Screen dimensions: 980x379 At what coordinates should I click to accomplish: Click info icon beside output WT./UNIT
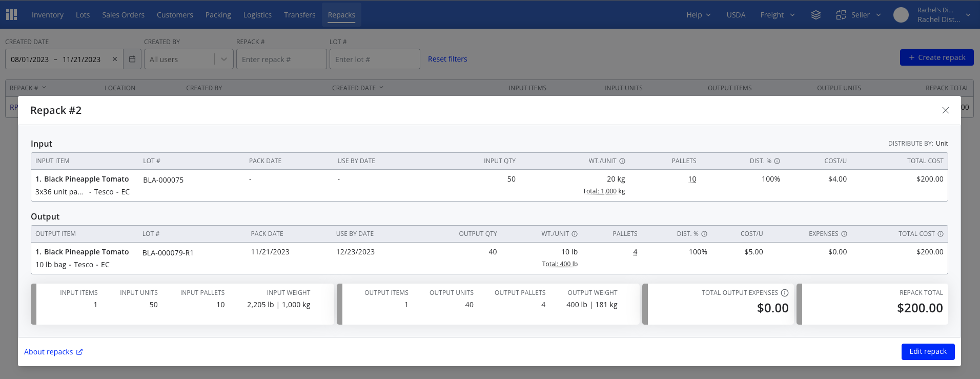[575, 234]
